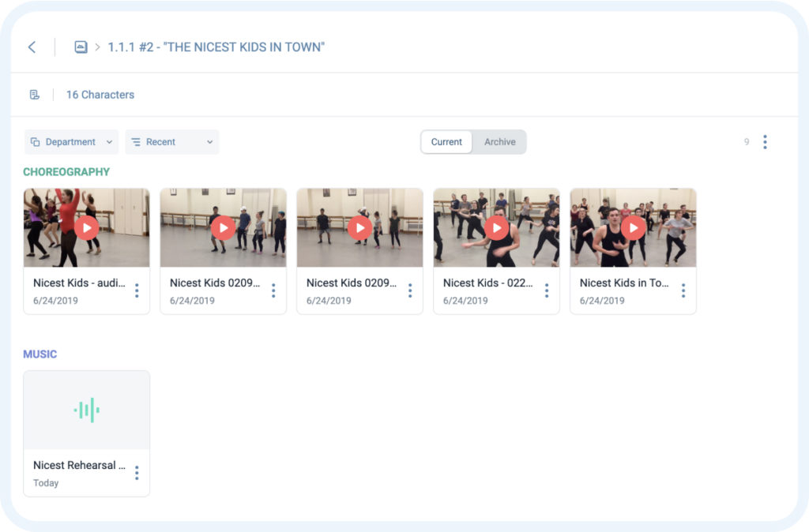Expand the Recent sort dropdown
Image resolution: width=809 pixels, height=532 pixels.
click(171, 142)
